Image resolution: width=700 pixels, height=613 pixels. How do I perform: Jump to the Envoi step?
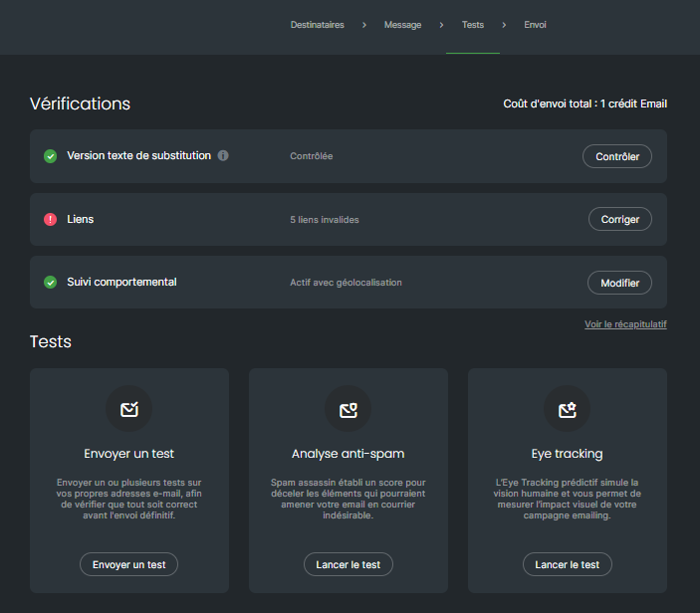point(535,25)
